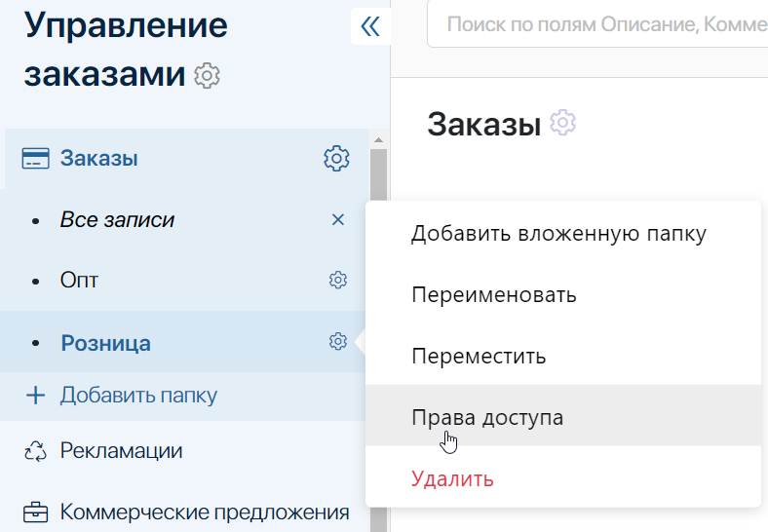Choose the red Удалить menu entry

[x=563, y=477]
